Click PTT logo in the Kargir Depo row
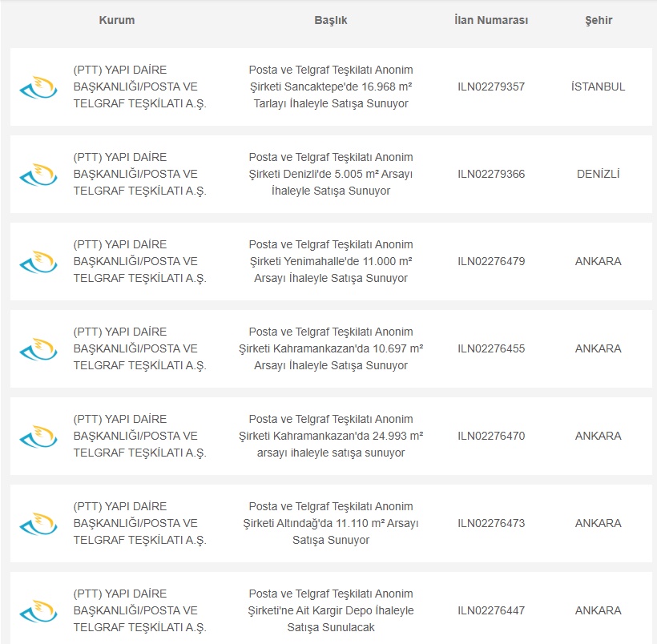The image size is (657, 644). (x=38, y=611)
